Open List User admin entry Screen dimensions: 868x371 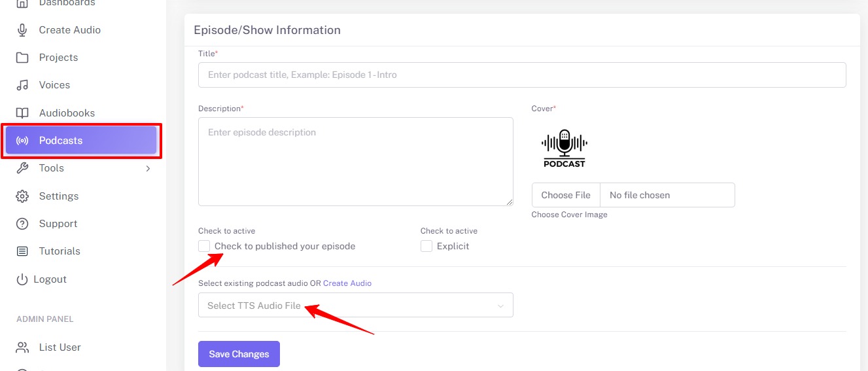60,347
